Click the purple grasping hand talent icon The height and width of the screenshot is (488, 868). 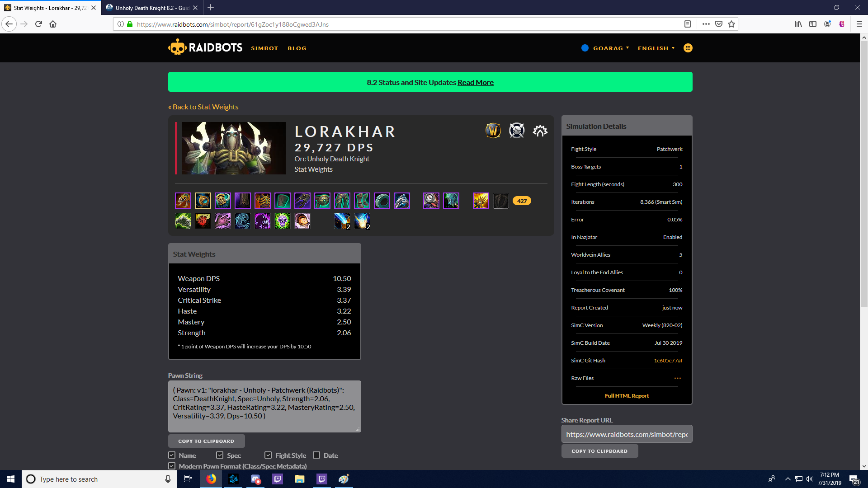coord(223,221)
